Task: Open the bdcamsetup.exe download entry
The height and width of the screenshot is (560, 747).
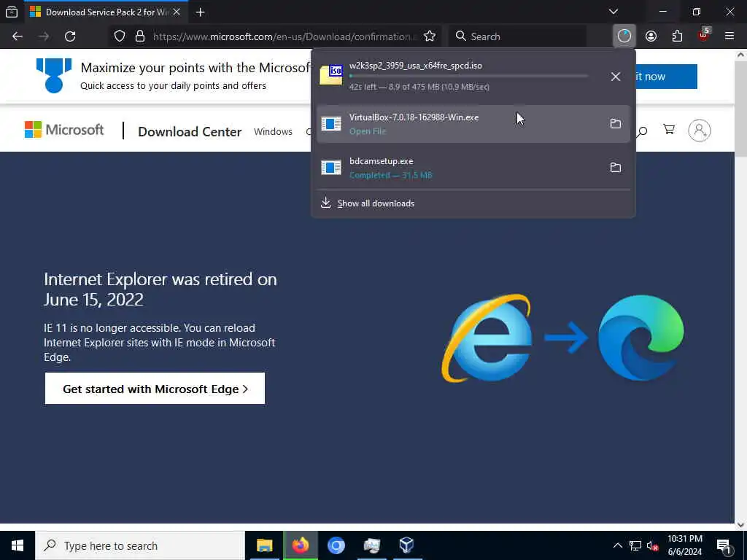Action: pyautogui.click(x=457, y=168)
